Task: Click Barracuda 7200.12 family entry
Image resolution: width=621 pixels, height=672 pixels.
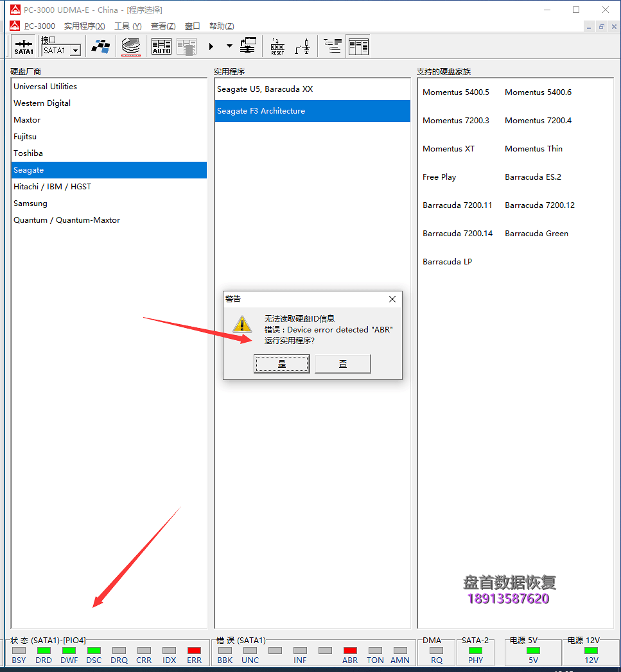Action: click(x=539, y=205)
